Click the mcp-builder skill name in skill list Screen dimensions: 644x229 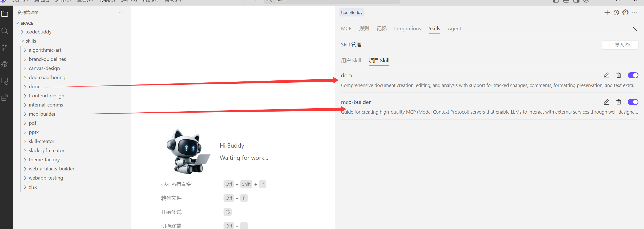pyautogui.click(x=356, y=102)
